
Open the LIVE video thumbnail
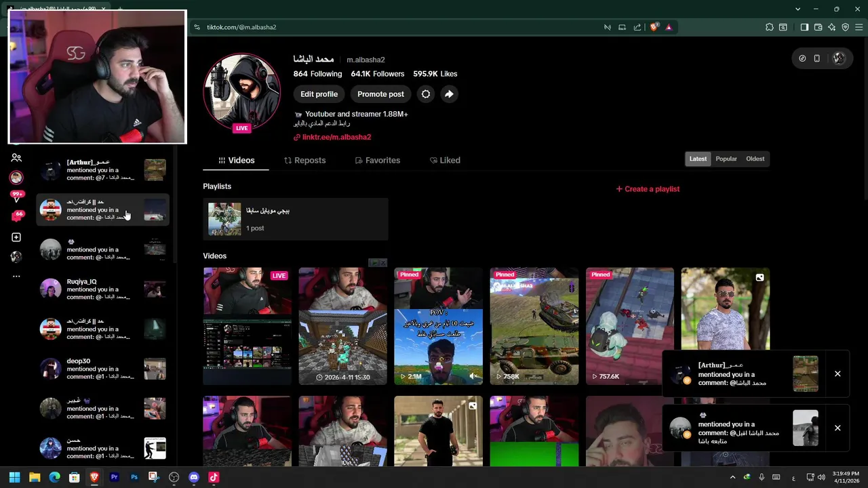248,326
